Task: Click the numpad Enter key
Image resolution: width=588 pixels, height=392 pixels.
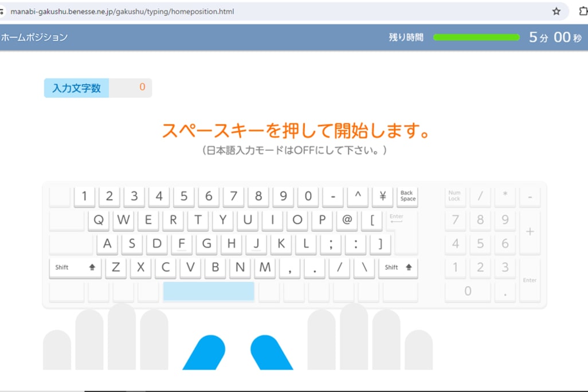Action: [530, 280]
